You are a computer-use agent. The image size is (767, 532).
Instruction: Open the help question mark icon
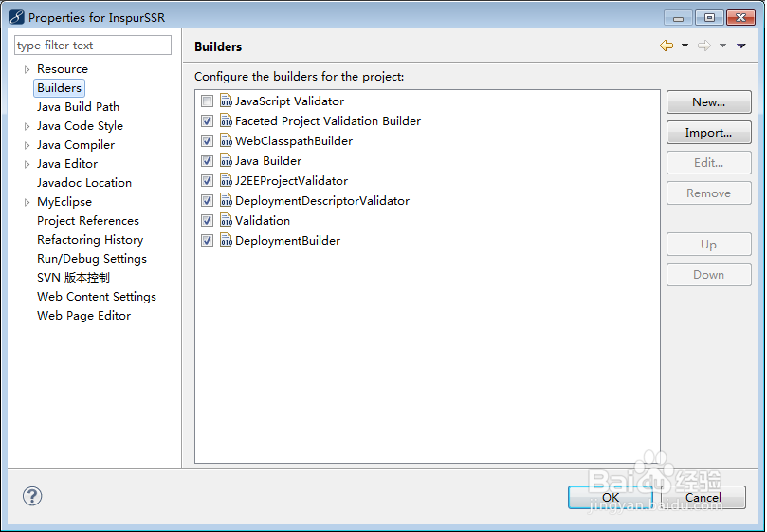[x=32, y=496]
